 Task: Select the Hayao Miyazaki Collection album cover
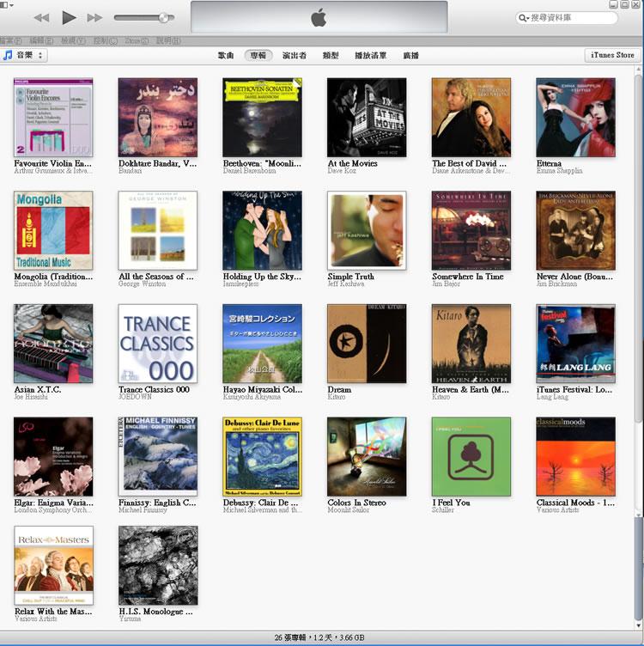tap(262, 344)
